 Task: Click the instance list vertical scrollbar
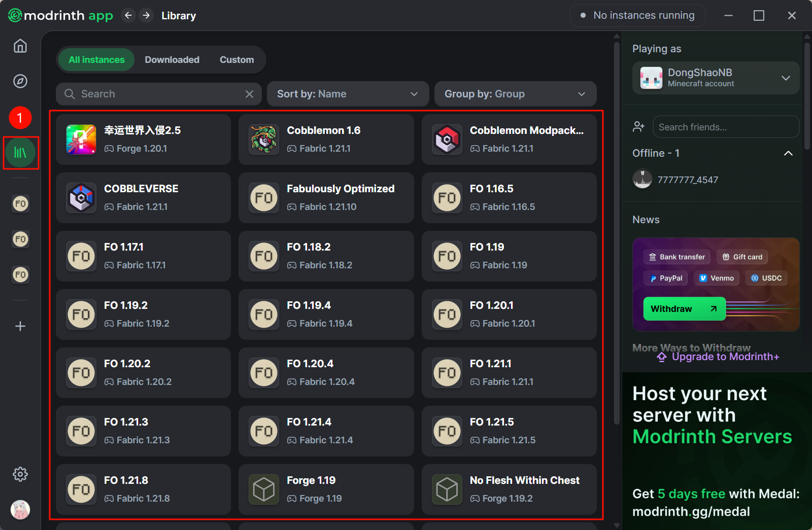617,233
